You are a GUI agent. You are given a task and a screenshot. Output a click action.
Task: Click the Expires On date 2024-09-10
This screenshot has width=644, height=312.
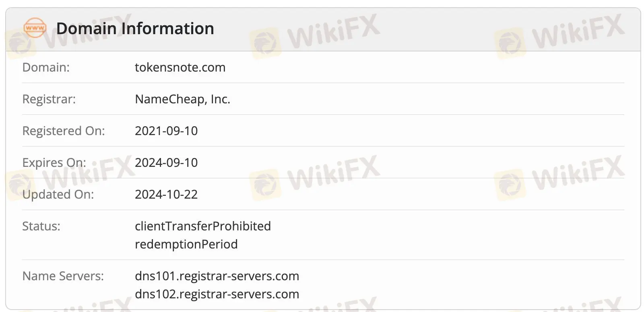point(166,162)
